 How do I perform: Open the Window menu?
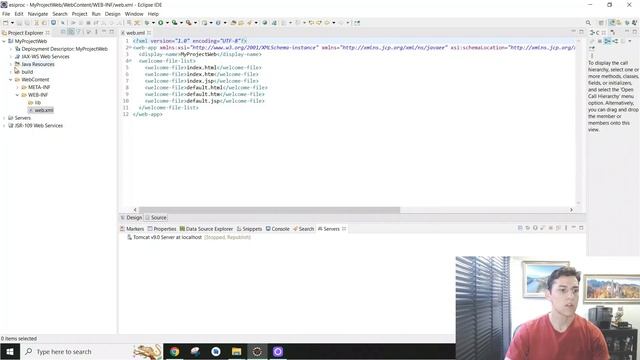134,14
